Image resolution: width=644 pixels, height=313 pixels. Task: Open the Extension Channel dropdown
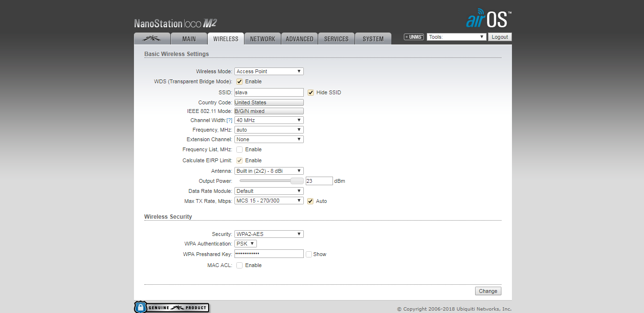click(x=269, y=139)
